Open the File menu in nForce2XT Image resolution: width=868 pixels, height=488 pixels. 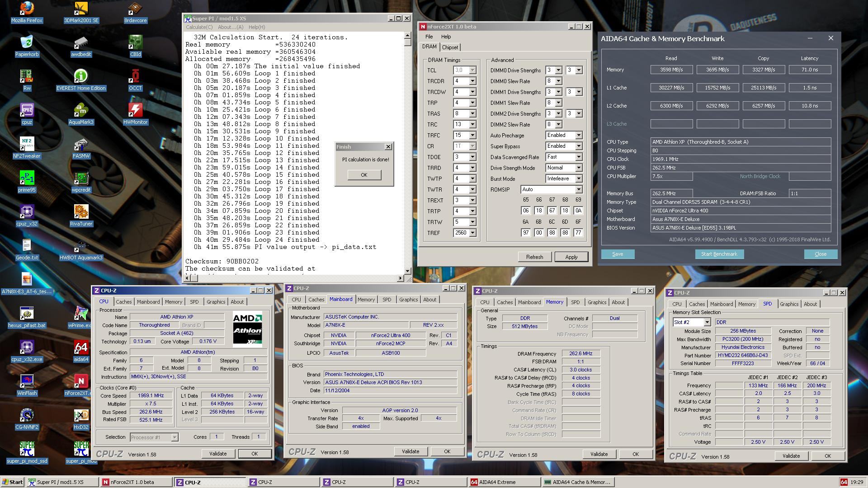point(429,37)
